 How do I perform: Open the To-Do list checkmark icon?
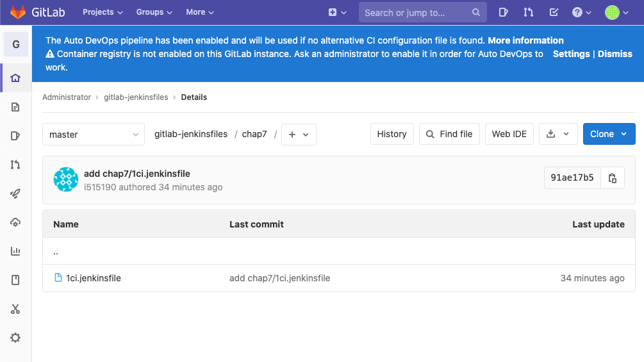coord(553,12)
